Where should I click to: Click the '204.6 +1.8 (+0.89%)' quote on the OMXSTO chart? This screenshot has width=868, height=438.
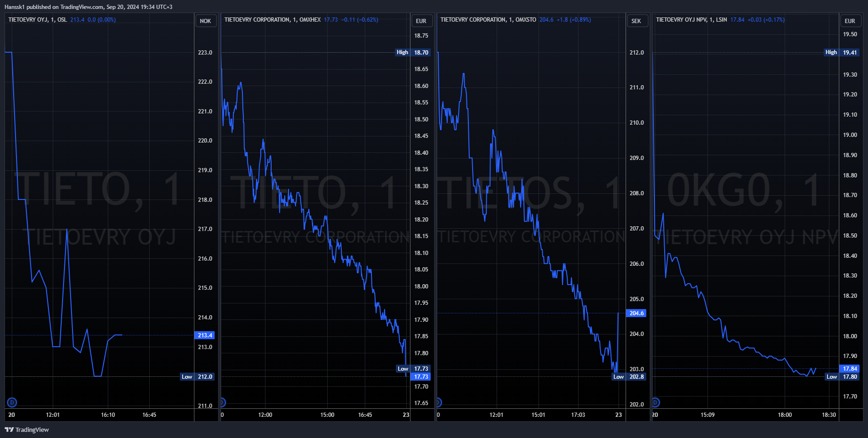(x=565, y=20)
